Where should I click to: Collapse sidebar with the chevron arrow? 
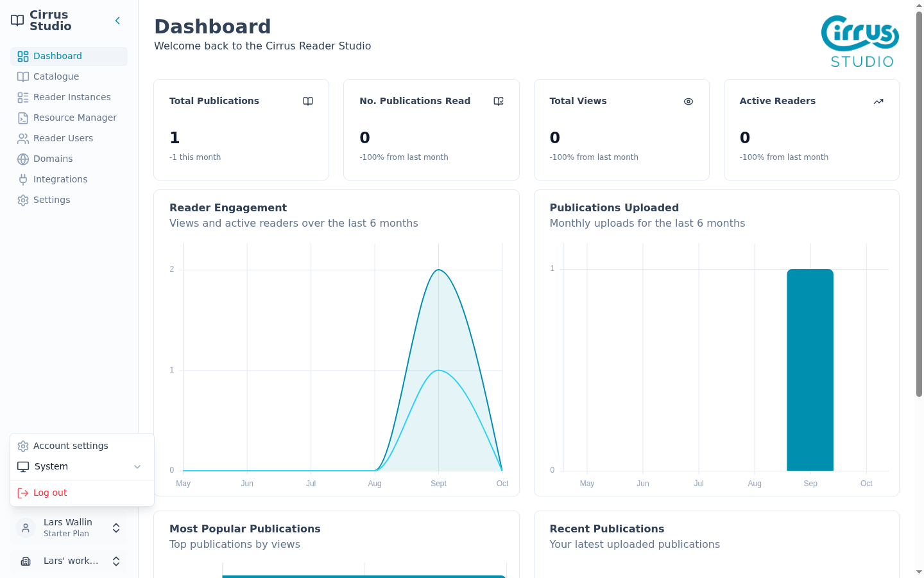coord(117,21)
